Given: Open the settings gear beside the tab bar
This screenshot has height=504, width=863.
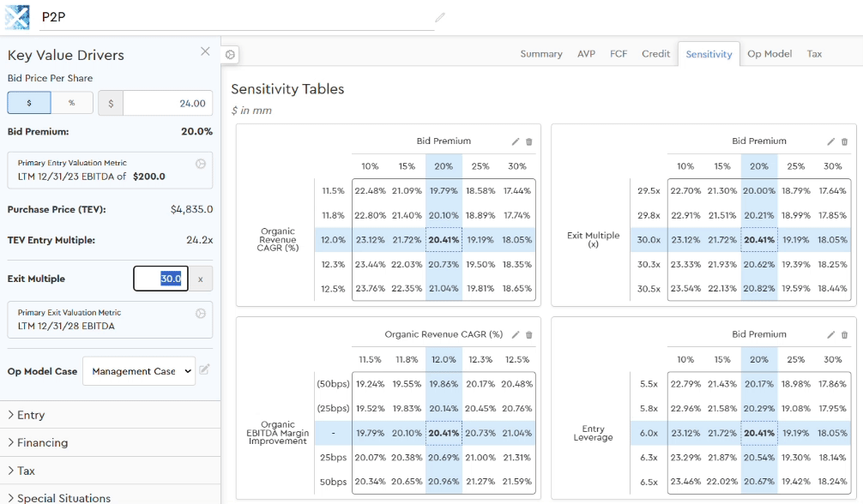Looking at the screenshot, I should point(230,55).
